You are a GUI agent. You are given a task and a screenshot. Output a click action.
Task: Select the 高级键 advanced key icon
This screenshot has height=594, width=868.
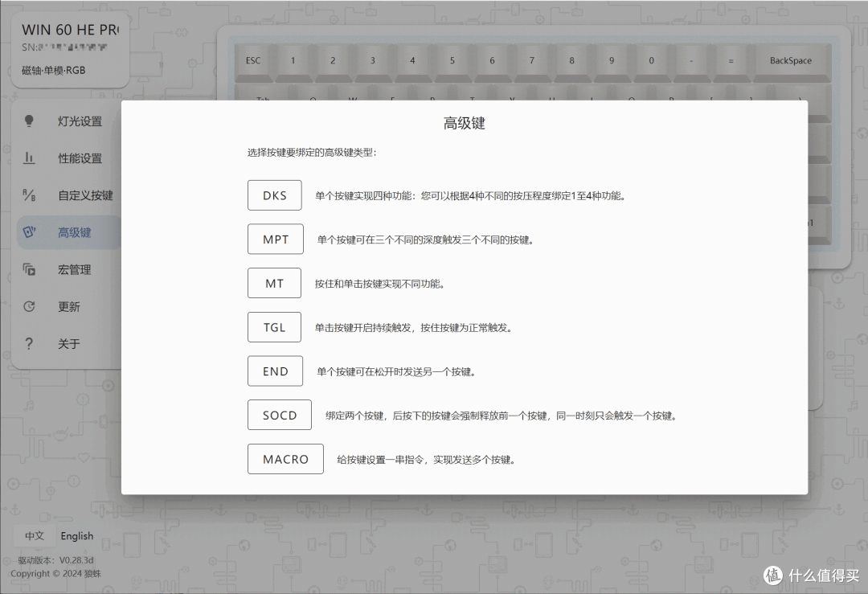click(x=29, y=231)
